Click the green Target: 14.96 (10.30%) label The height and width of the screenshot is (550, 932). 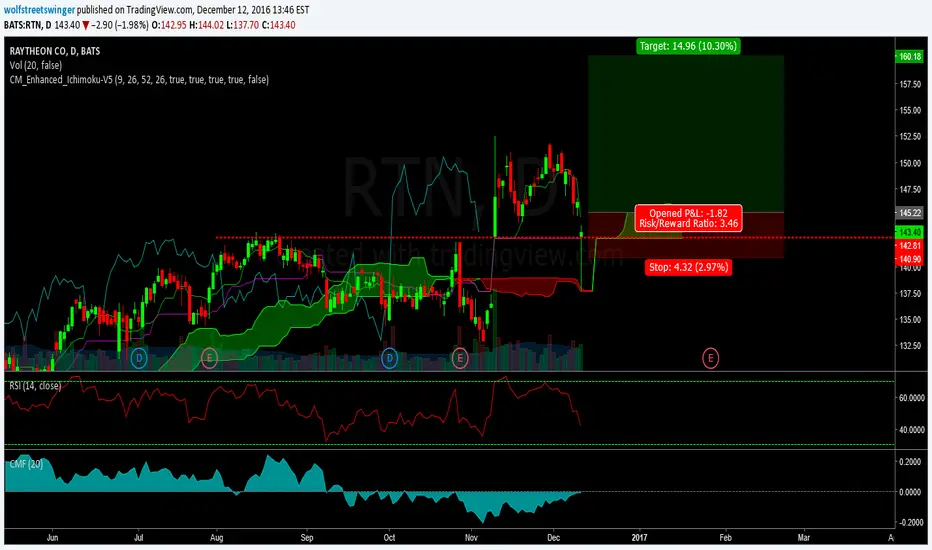pyautogui.click(x=688, y=46)
